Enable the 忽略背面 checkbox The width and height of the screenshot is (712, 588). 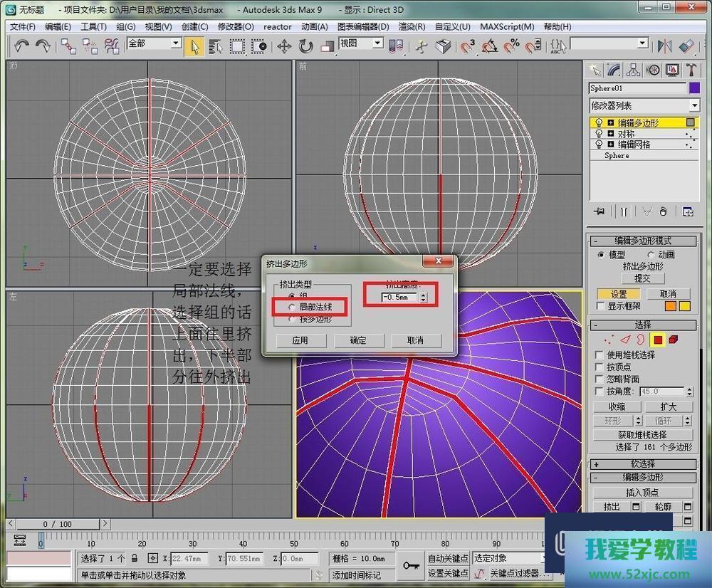(600, 379)
